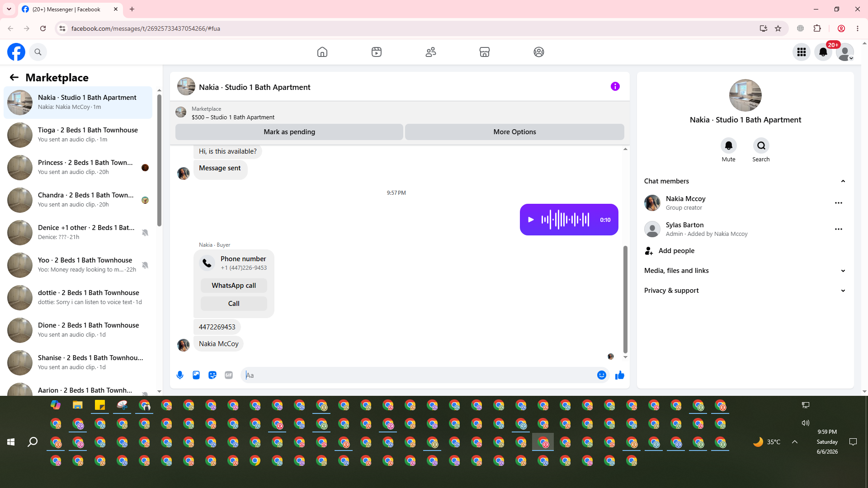The image size is (868, 488).
Task: Open Dione 2 Beds 1 Bath Townhouse chat
Action: [78, 330]
